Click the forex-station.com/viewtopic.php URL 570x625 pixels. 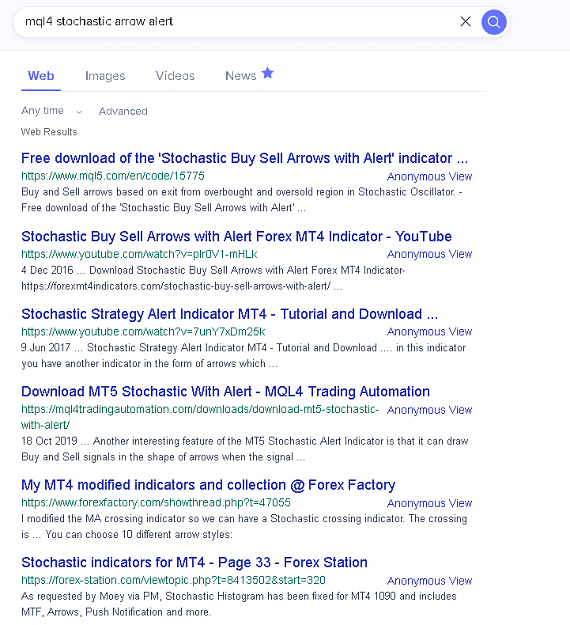click(173, 580)
